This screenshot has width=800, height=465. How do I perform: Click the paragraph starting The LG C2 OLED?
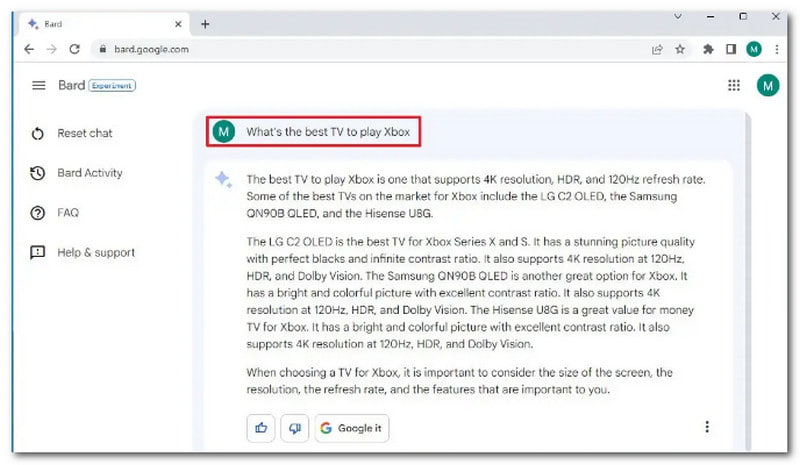(x=470, y=292)
